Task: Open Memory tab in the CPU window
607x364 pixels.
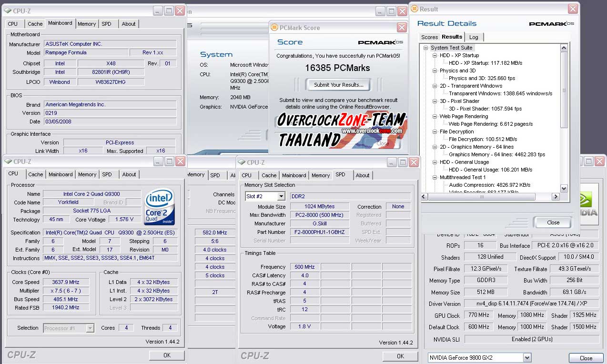Action: [87, 175]
